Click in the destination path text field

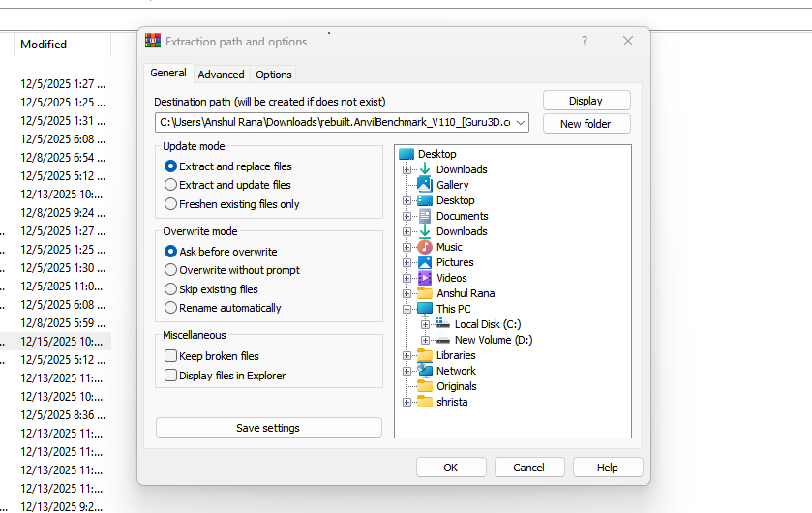[334, 123]
